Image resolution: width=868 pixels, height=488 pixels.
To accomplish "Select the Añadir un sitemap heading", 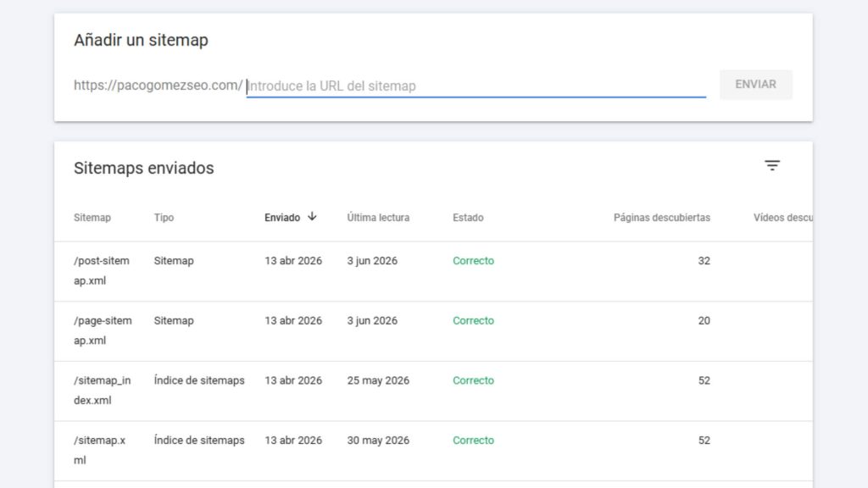I will pos(142,40).
